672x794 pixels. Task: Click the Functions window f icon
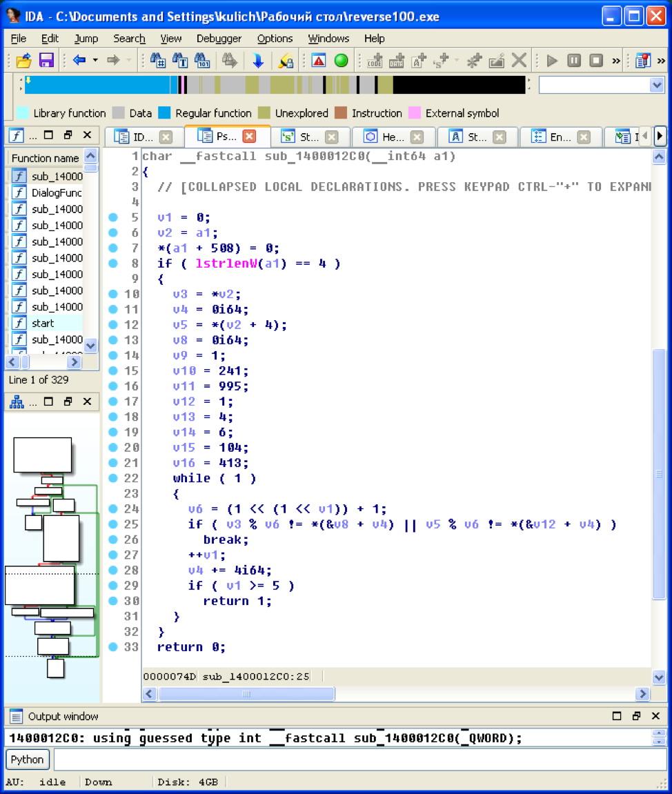[x=16, y=135]
